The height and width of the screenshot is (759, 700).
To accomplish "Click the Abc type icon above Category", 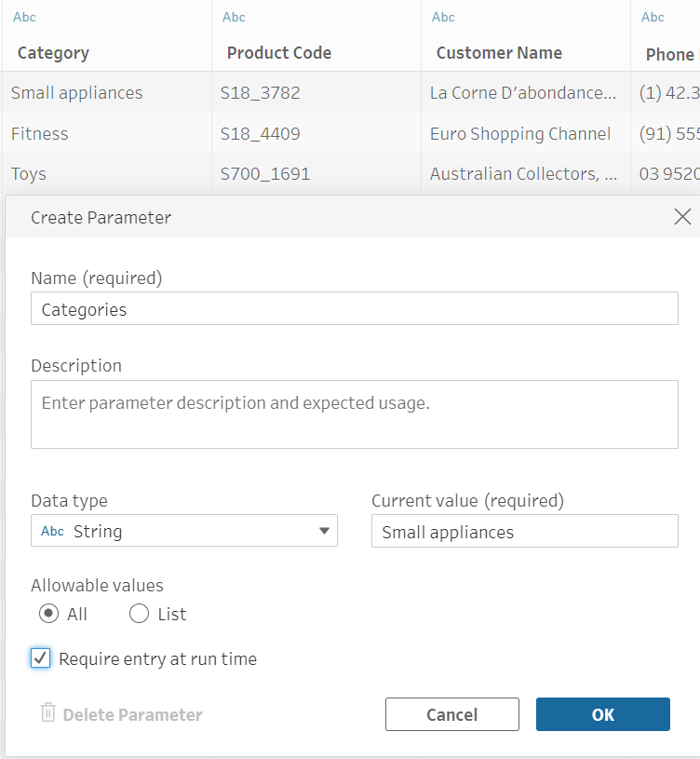I will 25,17.
